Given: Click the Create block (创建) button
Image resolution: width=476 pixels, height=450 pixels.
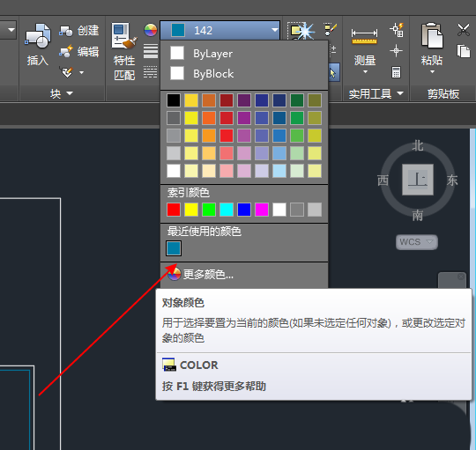Looking at the screenshot, I should click(x=79, y=31).
